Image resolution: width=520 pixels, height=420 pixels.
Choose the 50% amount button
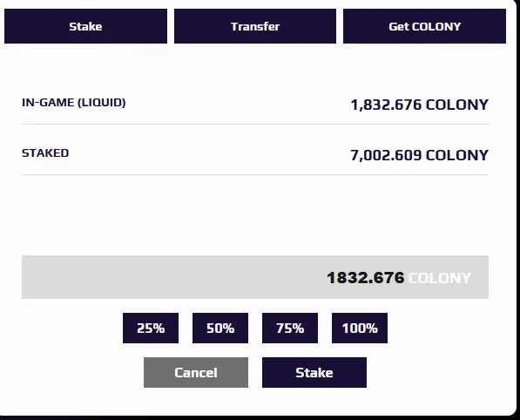coord(220,329)
